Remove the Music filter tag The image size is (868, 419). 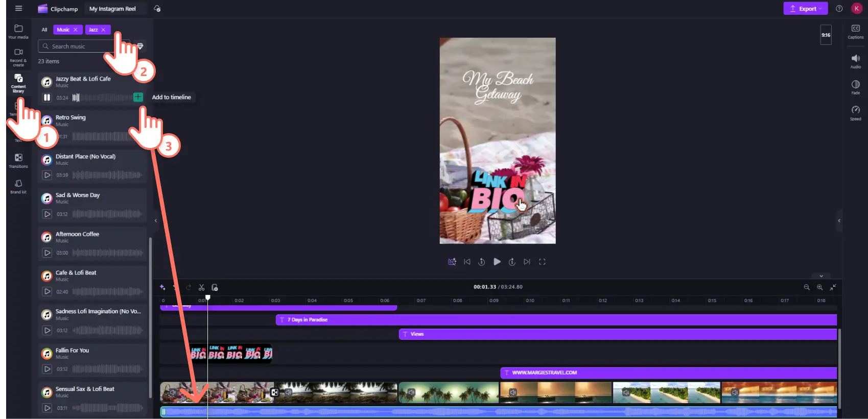pos(76,30)
